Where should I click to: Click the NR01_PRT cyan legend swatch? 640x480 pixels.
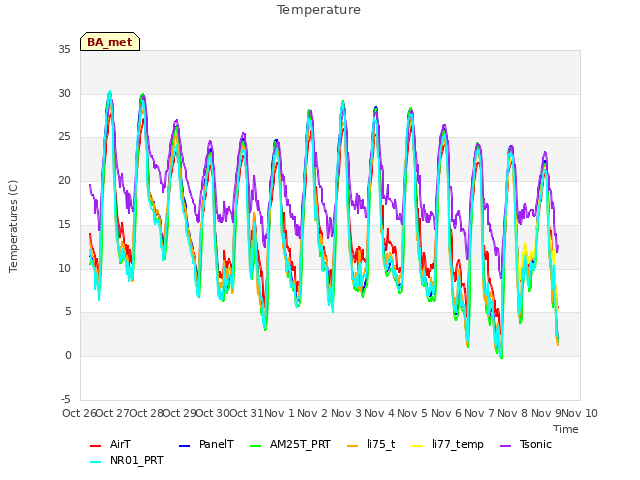[x=95, y=462]
